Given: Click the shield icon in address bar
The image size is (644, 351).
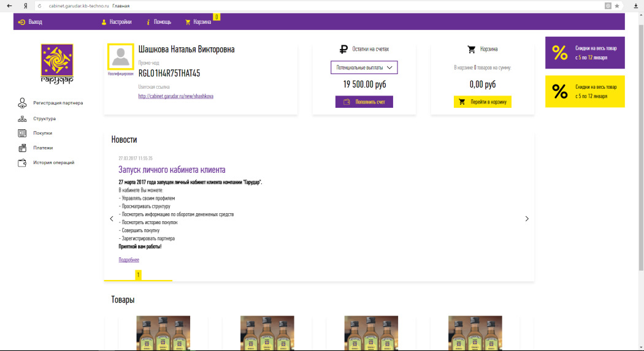Looking at the screenshot, I should [608, 6].
